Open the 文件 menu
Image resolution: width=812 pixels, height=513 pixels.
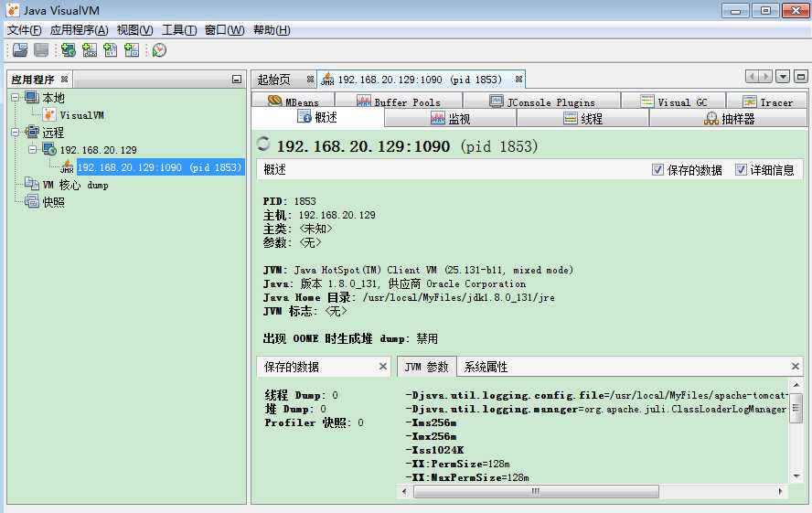click(24, 30)
